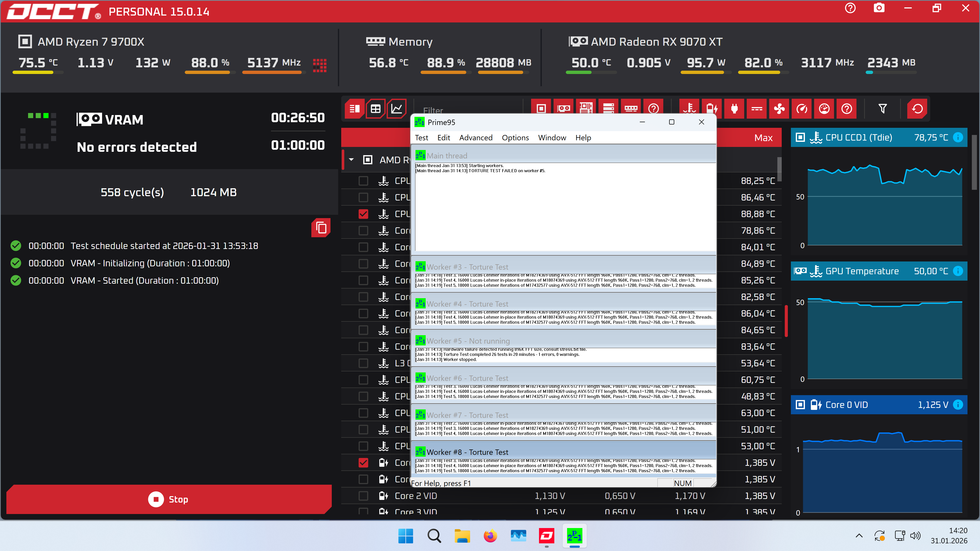The image size is (980, 551).
Task: Switch OCCT monitoring to the table view icon
Action: click(x=375, y=109)
